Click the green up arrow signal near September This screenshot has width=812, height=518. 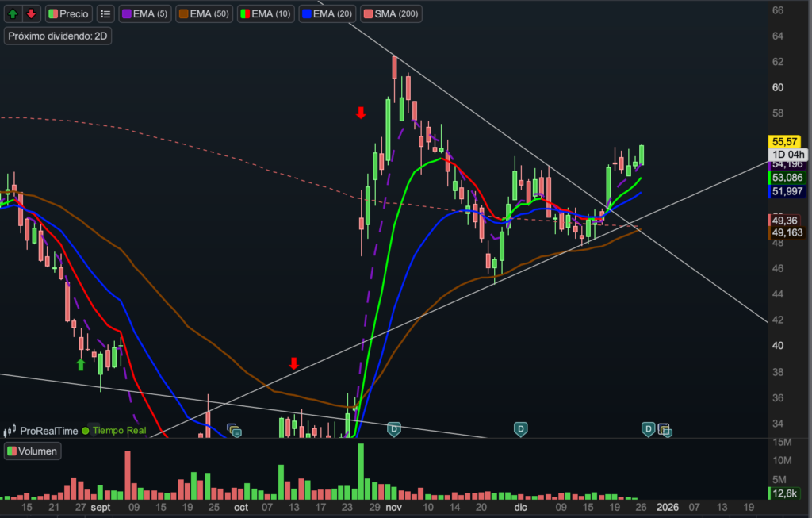pyautogui.click(x=80, y=364)
